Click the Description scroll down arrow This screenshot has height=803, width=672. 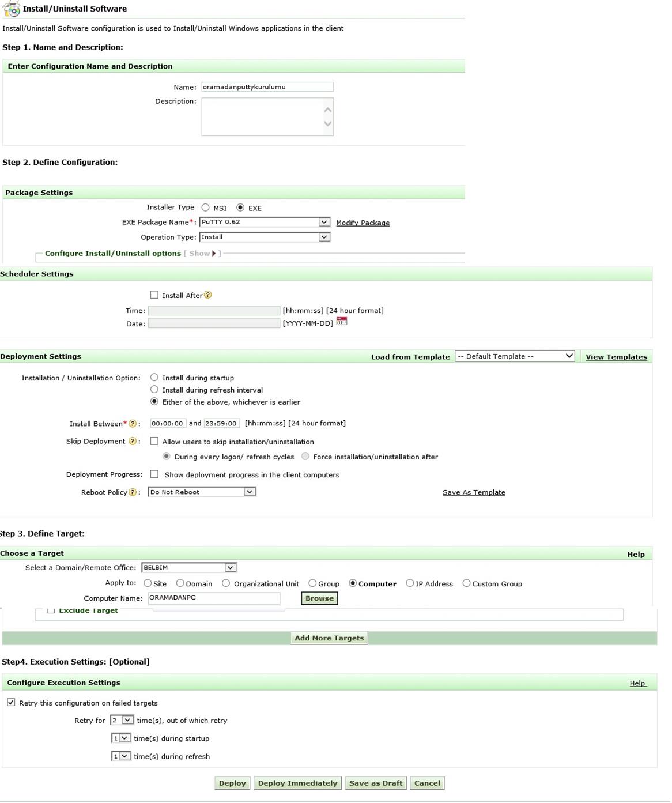pos(327,123)
